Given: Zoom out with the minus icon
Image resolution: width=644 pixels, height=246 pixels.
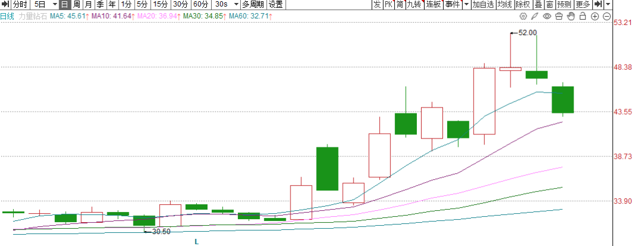Looking at the screenshot, I should (606, 16).
